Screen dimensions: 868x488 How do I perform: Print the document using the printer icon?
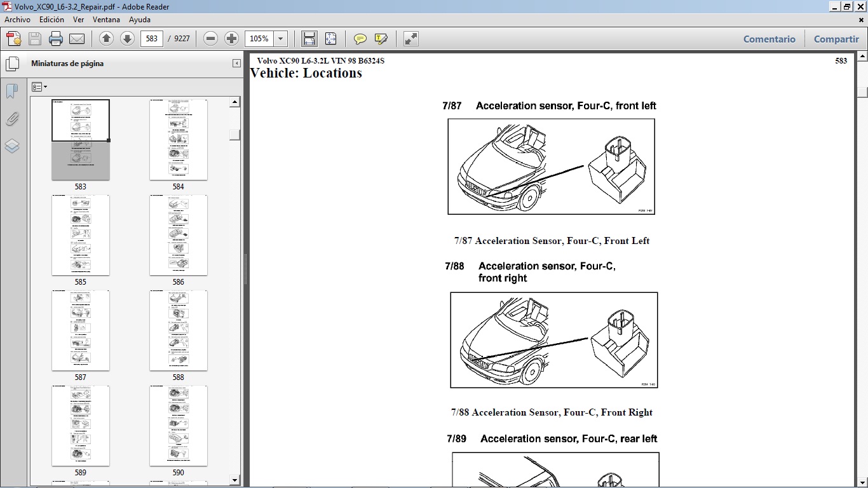[56, 39]
